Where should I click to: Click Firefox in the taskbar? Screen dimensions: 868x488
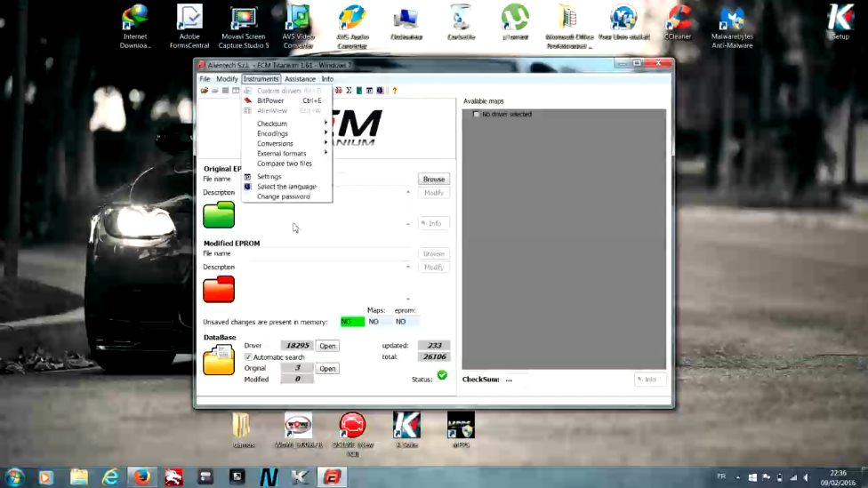point(142,477)
